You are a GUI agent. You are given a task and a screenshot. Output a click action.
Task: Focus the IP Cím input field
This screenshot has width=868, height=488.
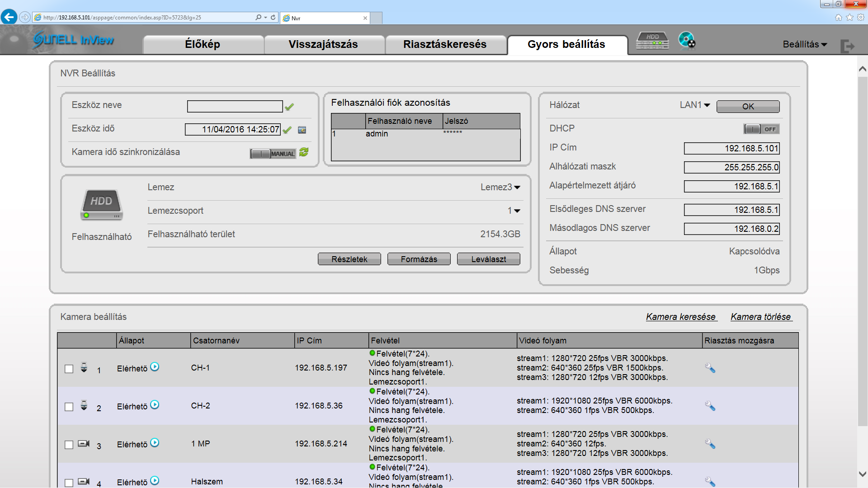point(732,148)
